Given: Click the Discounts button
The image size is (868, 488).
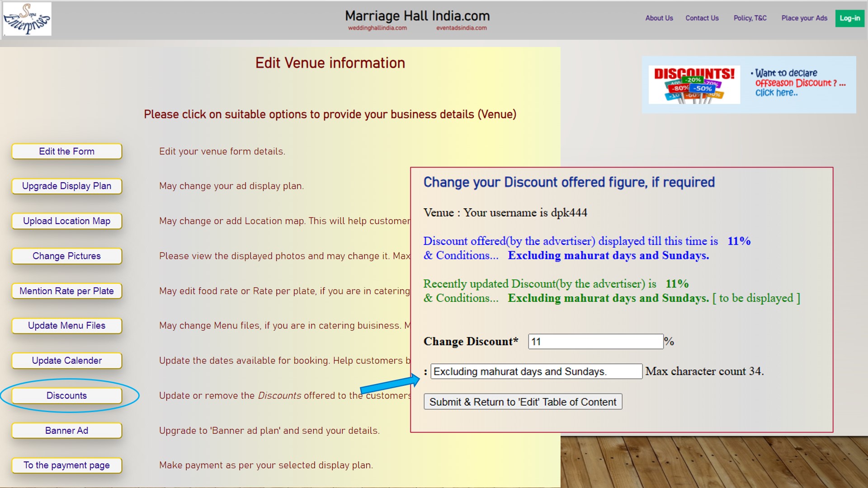Looking at the screenshot, I should (67, 395).
